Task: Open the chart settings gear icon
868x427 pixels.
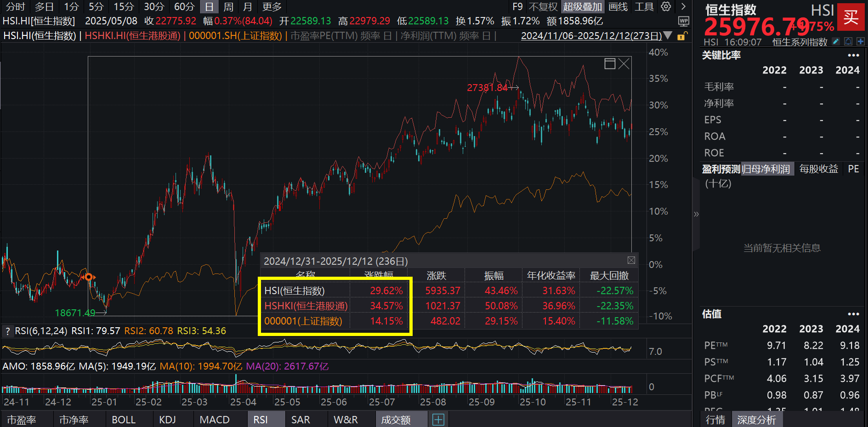Action: point(666,7)
